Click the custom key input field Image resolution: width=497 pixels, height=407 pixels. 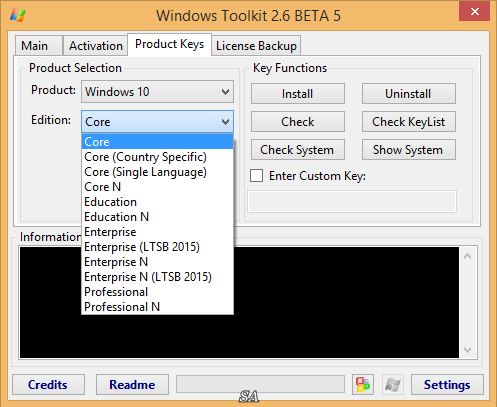pyautogui.click(x=352, y=201)
